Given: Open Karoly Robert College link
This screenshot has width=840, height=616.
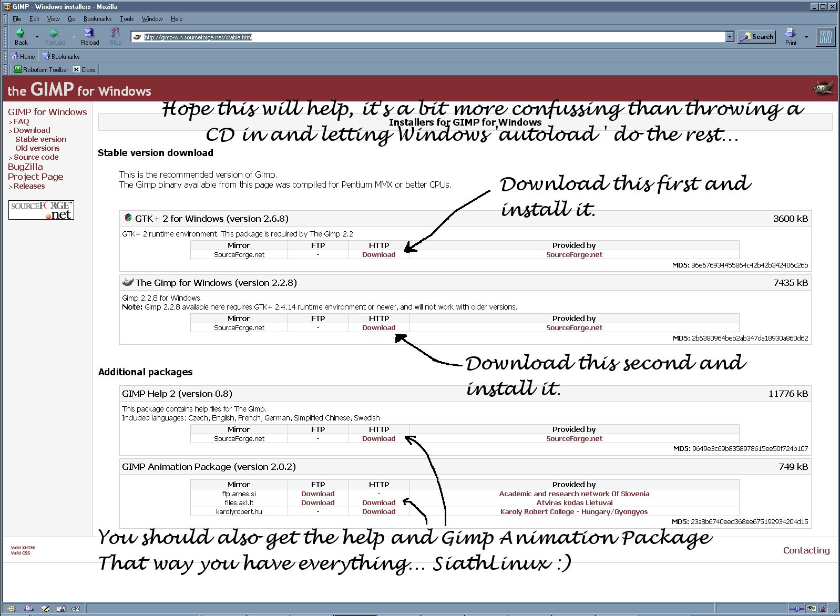Looking at the screenshot, I should 574,511.
